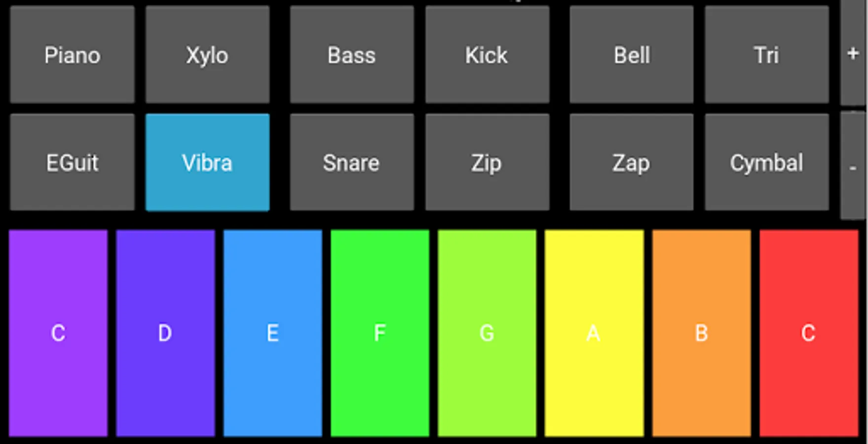Screen dimensions: 868x444
Task: Tap the green F note key
Action: click(379, 333)
